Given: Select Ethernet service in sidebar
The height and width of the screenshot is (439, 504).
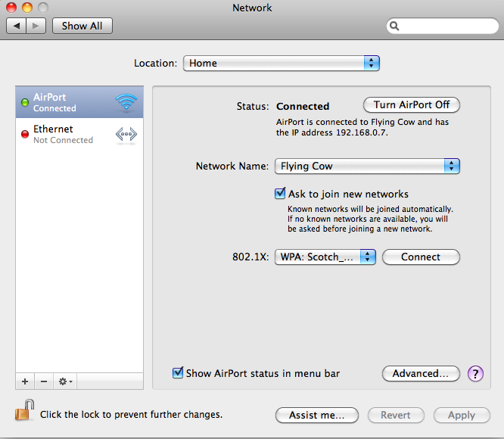Looking at the screenshot, I should click(79, 134).
